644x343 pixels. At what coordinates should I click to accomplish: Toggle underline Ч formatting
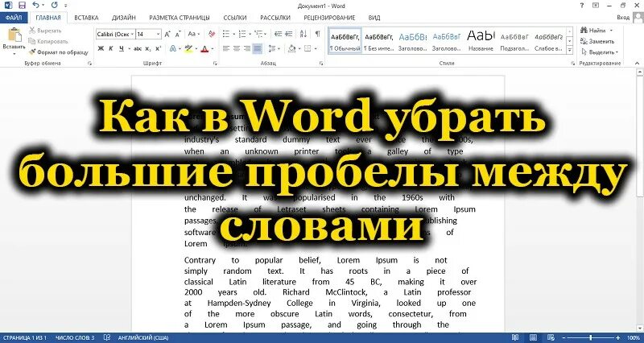tap(122, 48)
